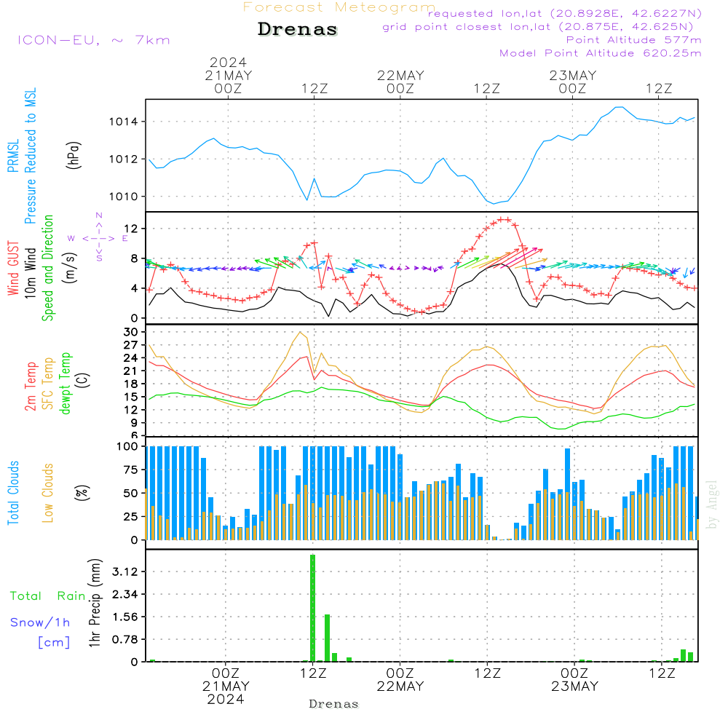The height and width of the screenshot is (728, 728).
Task: Click the 100 value on cloud axis
Action: [127, 447]
